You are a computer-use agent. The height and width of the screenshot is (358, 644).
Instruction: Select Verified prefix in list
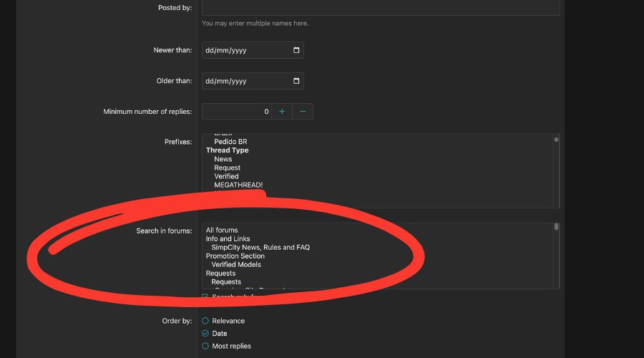coord(226,176)
